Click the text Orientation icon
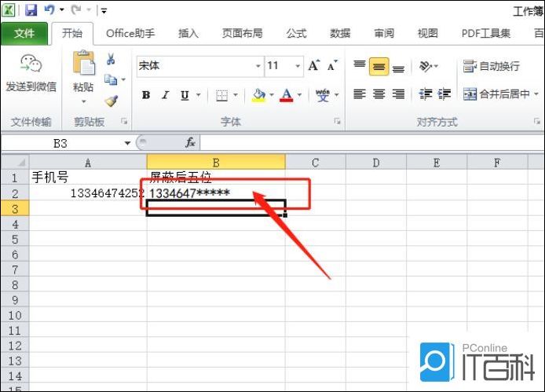This screenshot has height=392, width=545. [426, 65]
